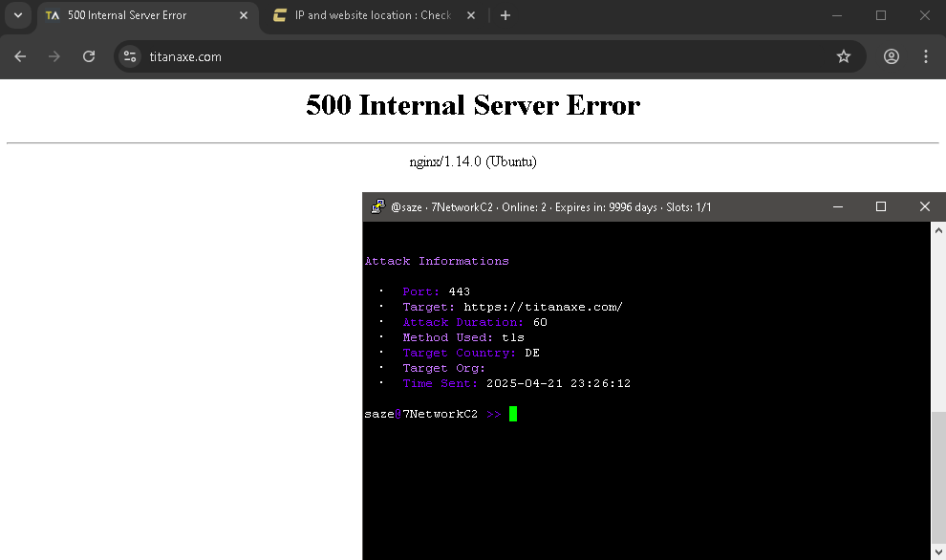Image resolution: width=946 pixels, height=560 pixels.
Task: Click the green terminal cursor block
Action: coord(513,414)
